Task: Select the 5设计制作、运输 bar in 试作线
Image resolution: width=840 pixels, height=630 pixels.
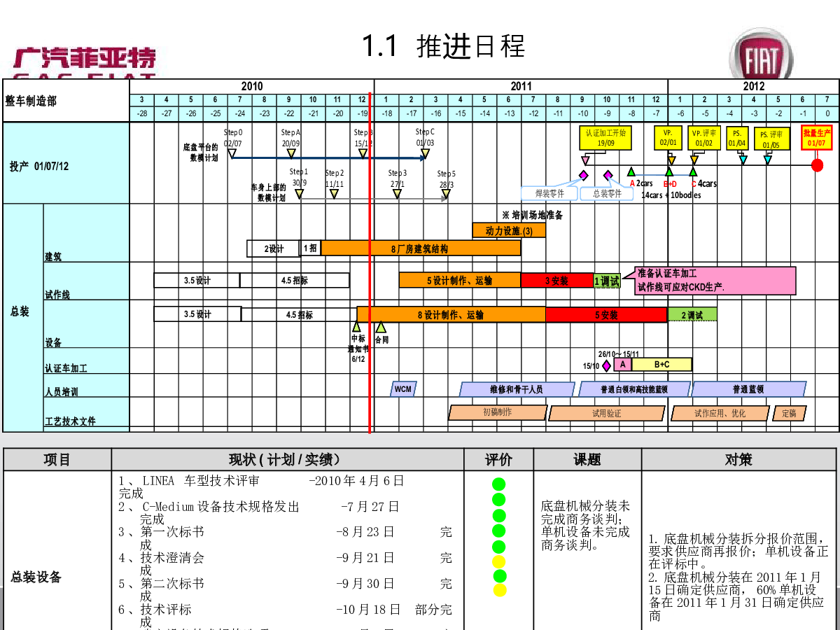Action: [x=460, y=280]
